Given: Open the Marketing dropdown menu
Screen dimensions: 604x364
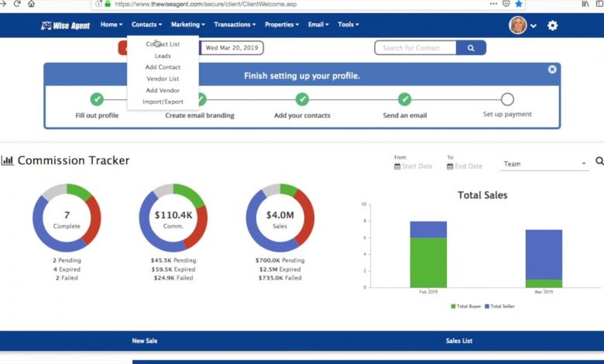Looking at the screenshot, I should click(188, 24).
